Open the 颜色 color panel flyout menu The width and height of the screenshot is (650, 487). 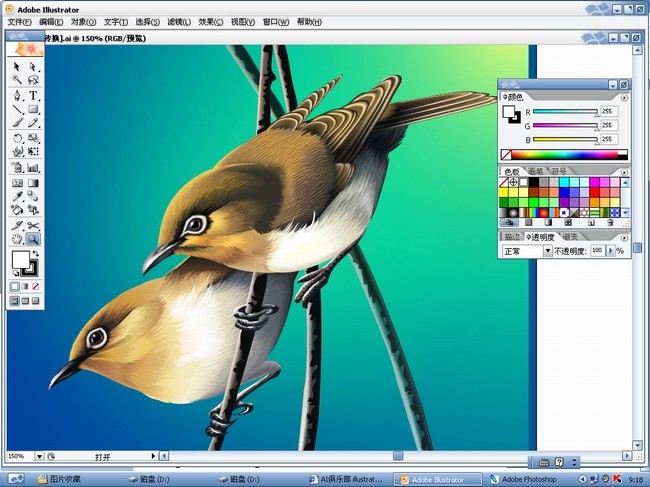pyautogui.click(x=624, y=98)
